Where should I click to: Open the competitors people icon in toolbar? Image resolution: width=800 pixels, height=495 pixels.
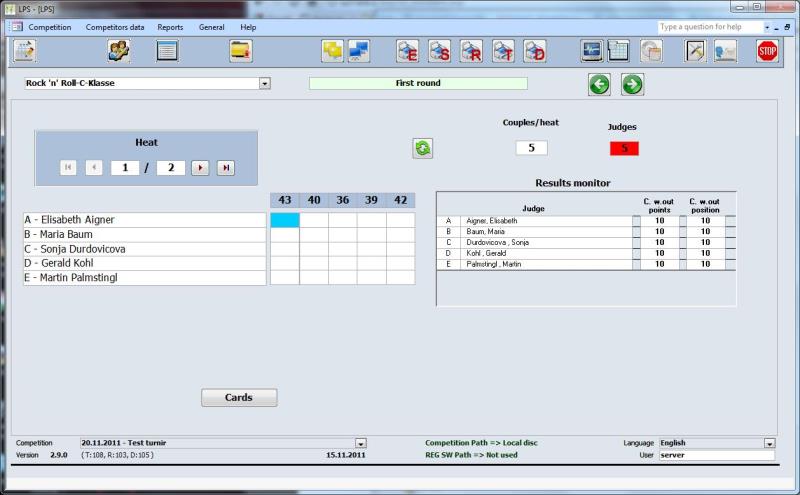point(119,51)
